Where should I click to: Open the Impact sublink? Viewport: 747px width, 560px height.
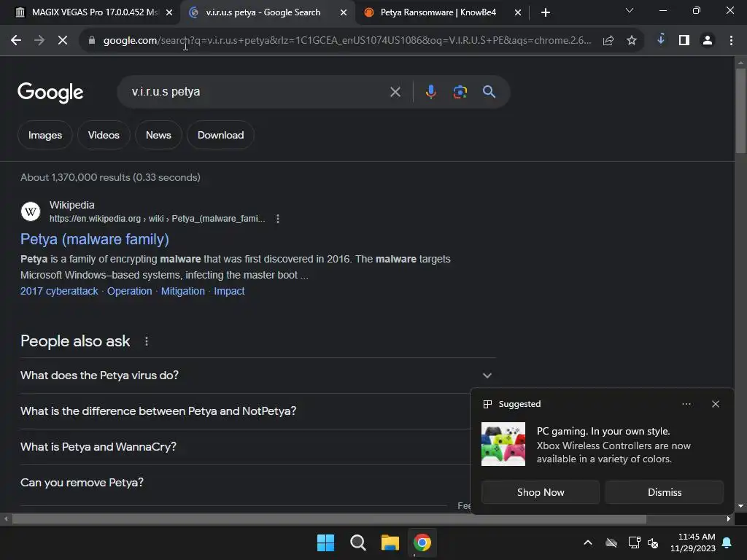229,291
